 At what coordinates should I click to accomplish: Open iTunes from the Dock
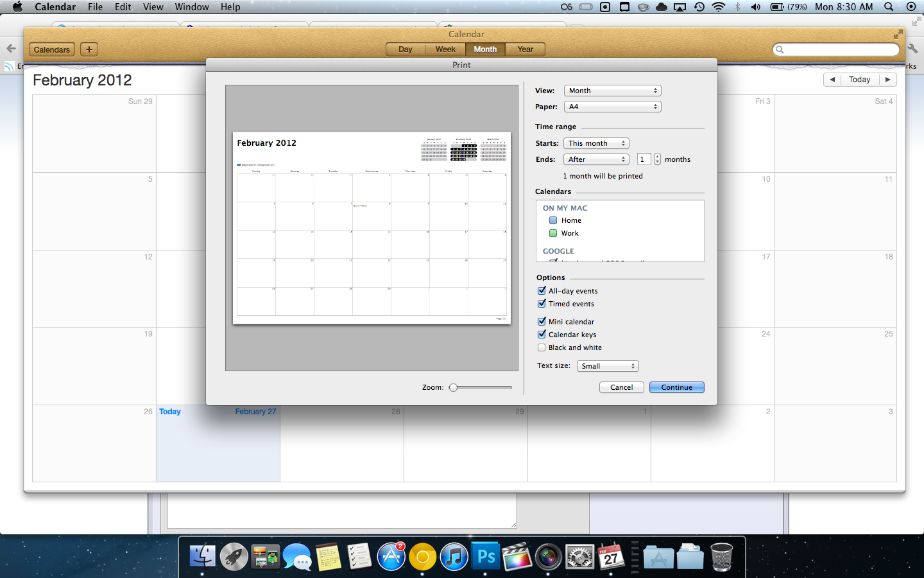[x=454, y=556]
